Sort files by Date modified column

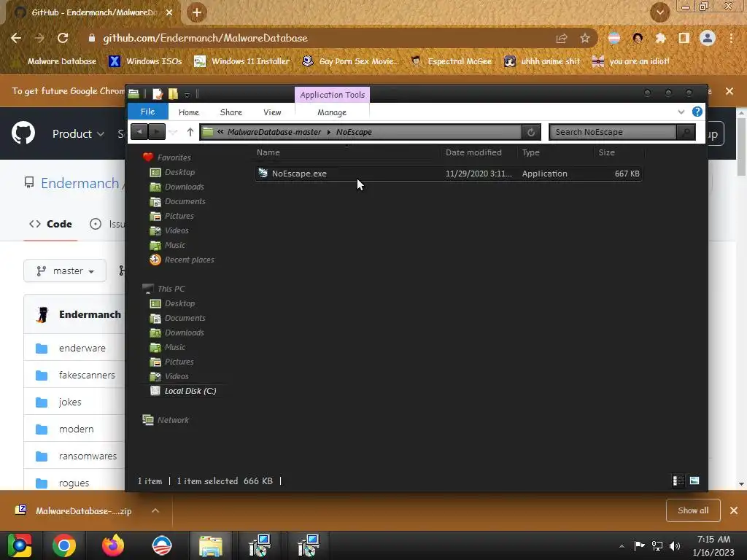point(473,152)
